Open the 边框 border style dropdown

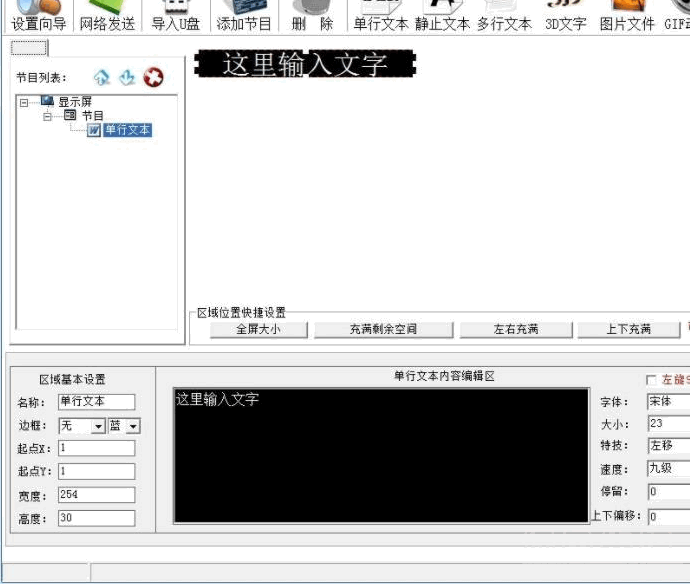(99, 426)
